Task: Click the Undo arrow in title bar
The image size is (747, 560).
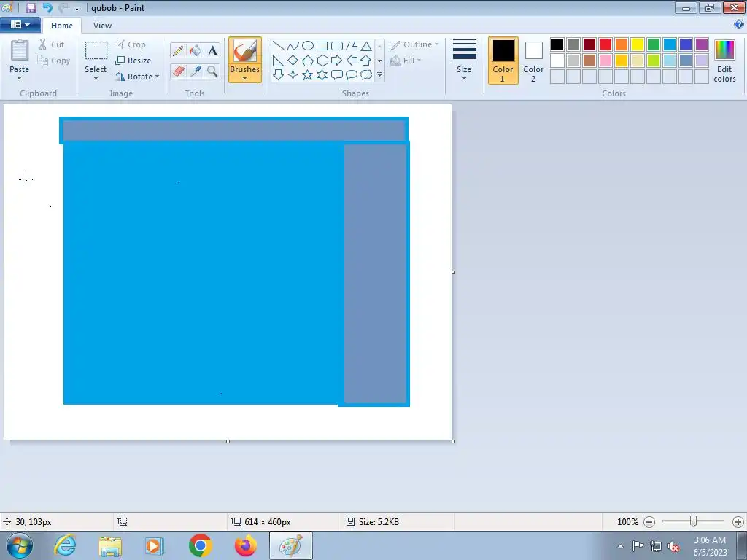Action: click(47, 7)
